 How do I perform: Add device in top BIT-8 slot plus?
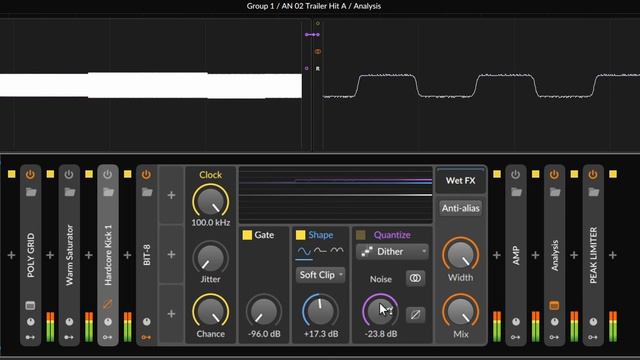[171, 195]
